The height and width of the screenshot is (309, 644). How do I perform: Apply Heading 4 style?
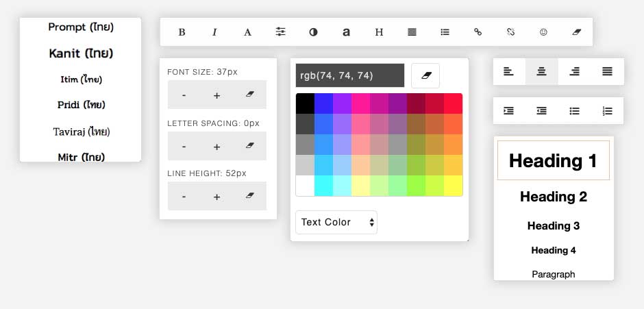(554, 250)
